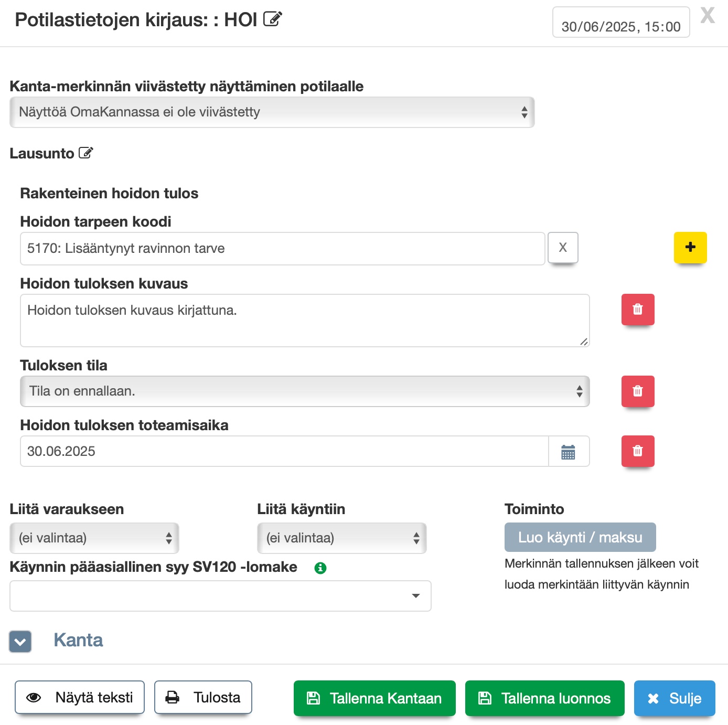This screenshot has height=725, width=728.
Task: Clear the Hoidon tarpeen koodi with X button
Action: click(x=562, y=248)
